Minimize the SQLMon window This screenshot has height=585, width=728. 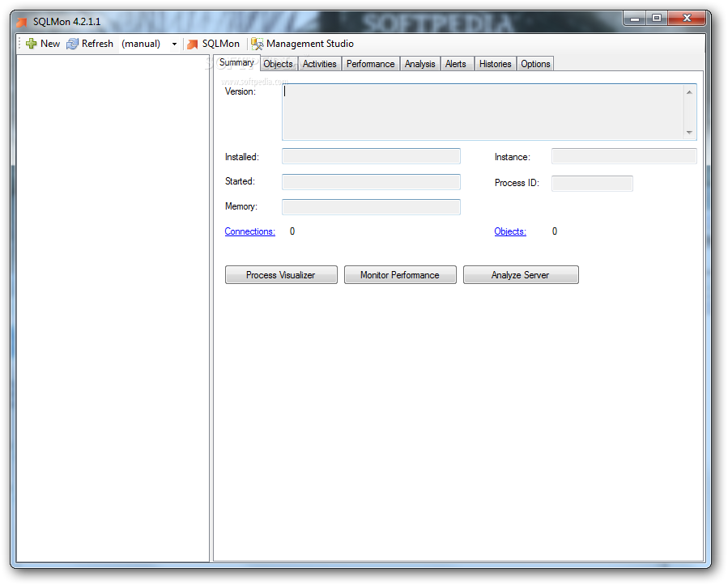tap(635, 19)
